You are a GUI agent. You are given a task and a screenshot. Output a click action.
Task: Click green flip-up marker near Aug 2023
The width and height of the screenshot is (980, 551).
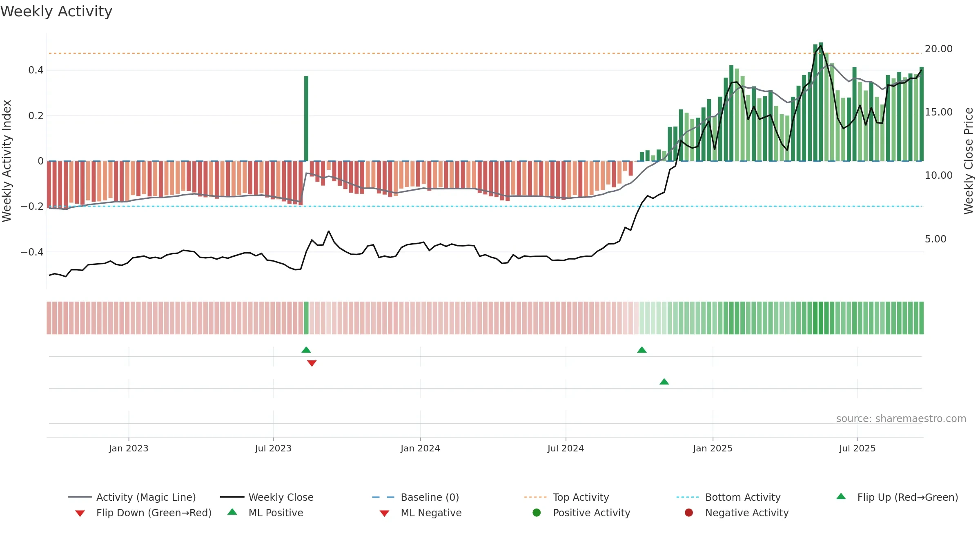[306, 350]
